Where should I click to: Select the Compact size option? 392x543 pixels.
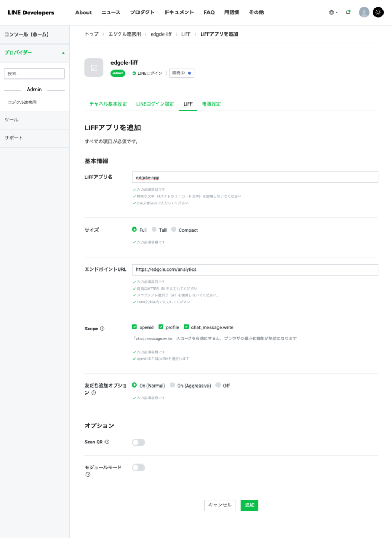[173, 230]
